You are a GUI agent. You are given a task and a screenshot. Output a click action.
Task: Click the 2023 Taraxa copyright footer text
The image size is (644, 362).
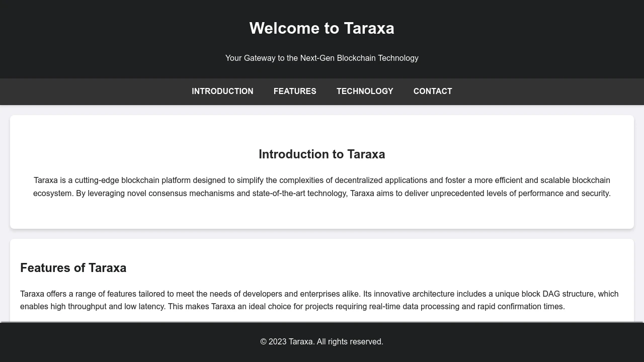pos(322,342)
